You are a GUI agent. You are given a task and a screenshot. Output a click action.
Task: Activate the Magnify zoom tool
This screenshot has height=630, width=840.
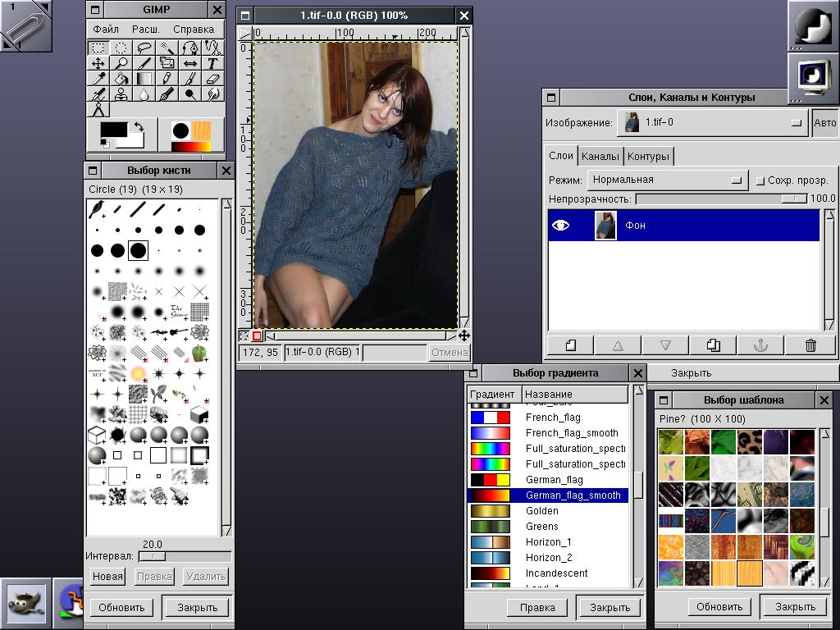click(x=121, y=63)
